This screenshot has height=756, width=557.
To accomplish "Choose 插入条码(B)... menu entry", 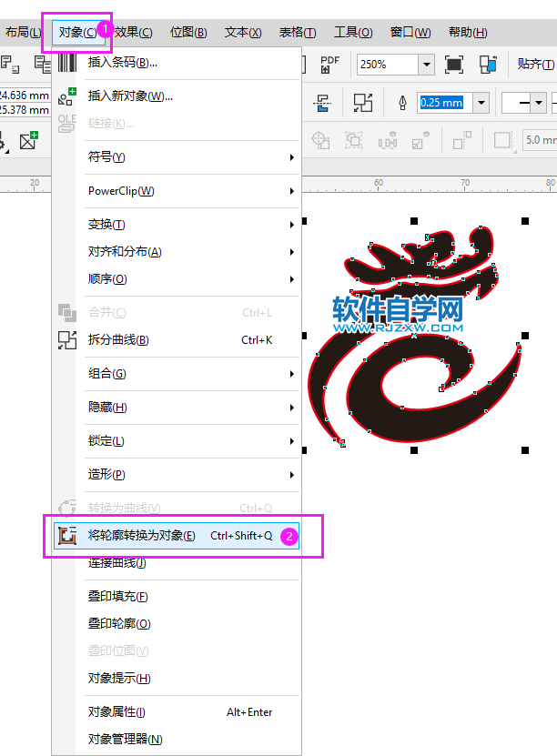I will click(177, 62).
